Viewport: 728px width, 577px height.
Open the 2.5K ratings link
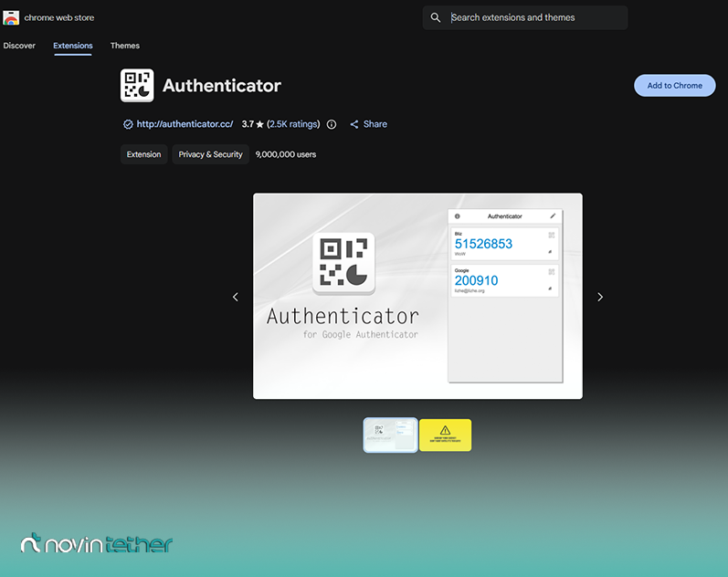click(293, 124)
